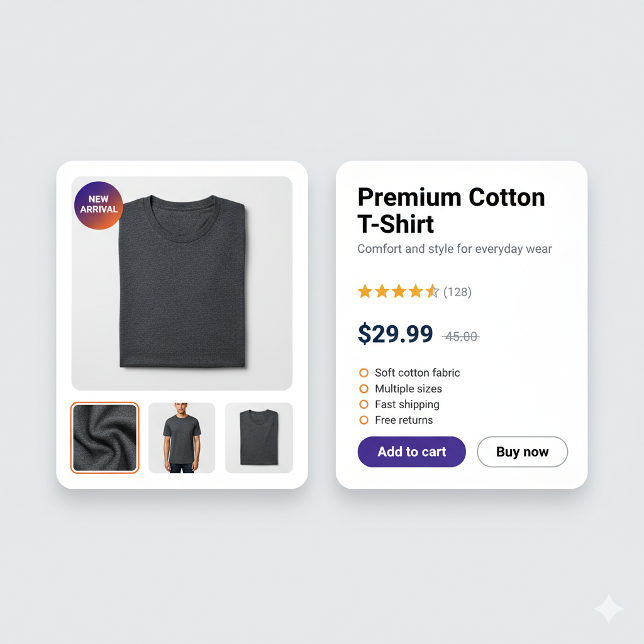Click the Premium Cotton T-Shirt title

[x=451, y=210]
